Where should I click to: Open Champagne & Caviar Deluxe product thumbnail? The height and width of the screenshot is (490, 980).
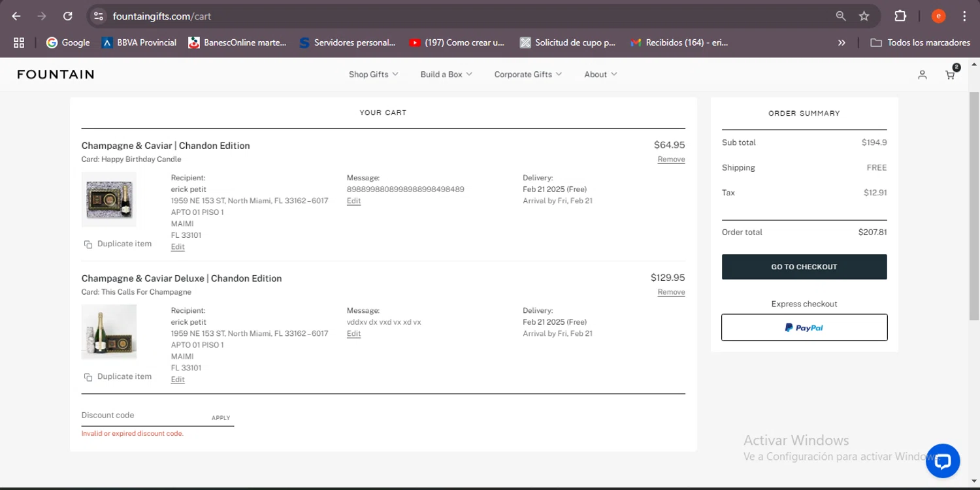point(109,332)
